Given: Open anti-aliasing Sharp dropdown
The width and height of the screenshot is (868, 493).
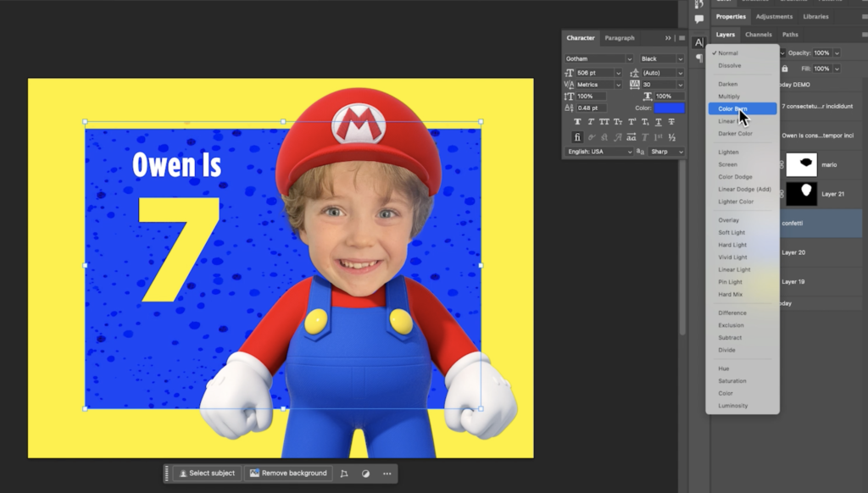Looking at the screenshot, I should (681, 152).
